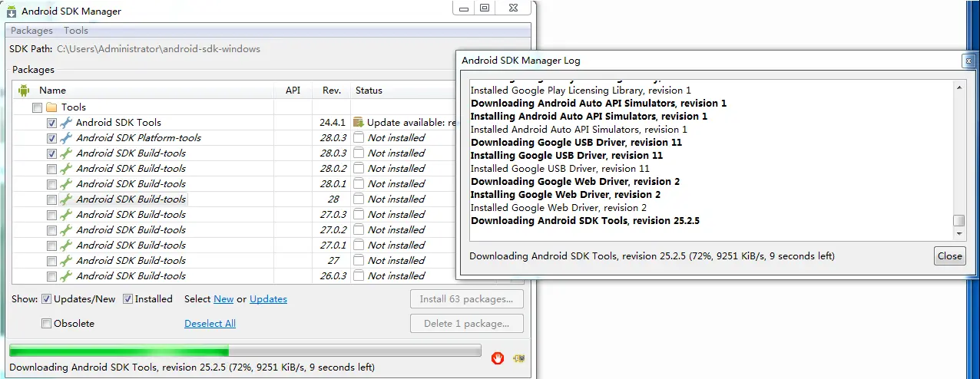Click log line 'Downloading Google USB Driver, revision 11'
Screen dimensions: 980x379
(x=576, y=143)
